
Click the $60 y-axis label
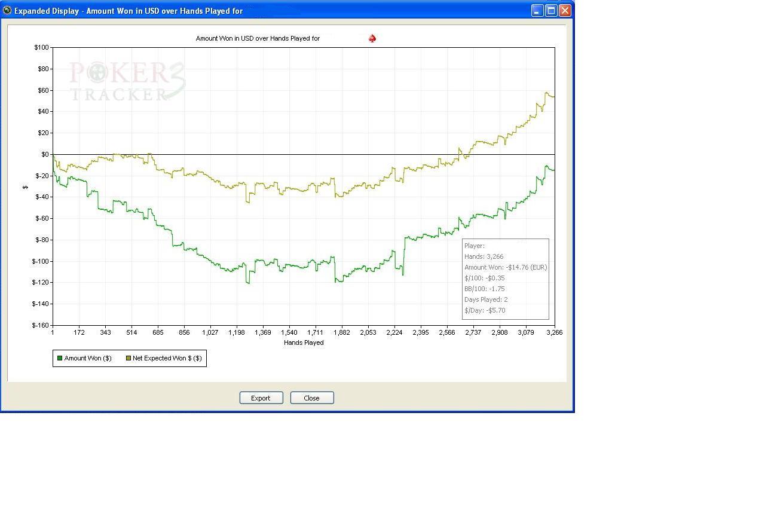(x=44, y=90)
